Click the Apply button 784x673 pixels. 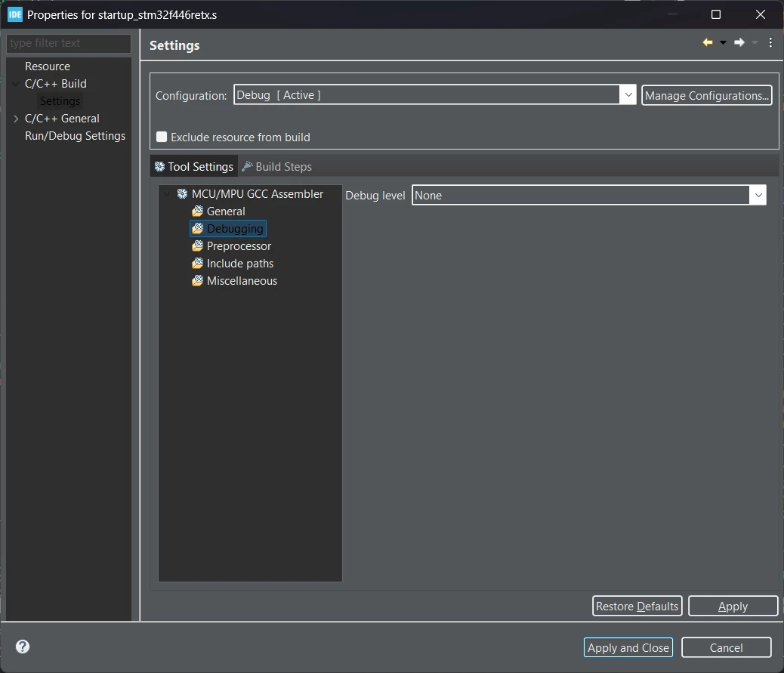point(733,606)
